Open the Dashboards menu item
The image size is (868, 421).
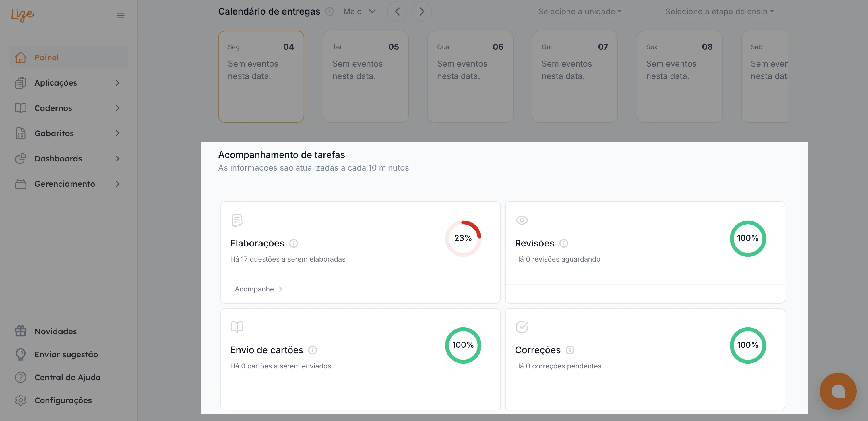tap(69, 159)
